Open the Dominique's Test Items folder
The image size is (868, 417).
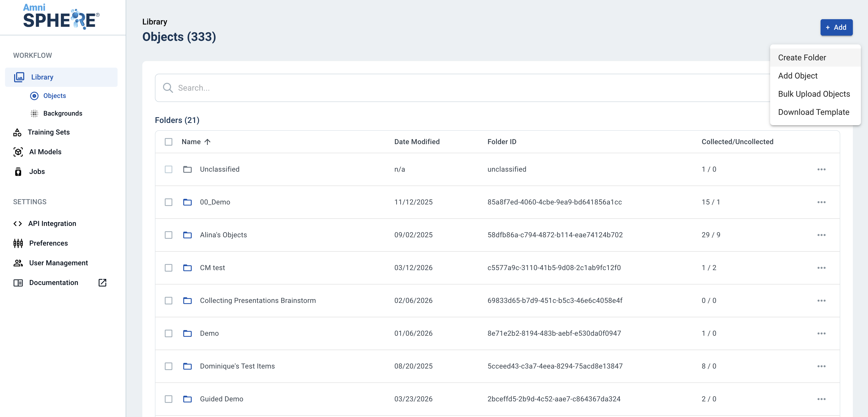(237, 366)
